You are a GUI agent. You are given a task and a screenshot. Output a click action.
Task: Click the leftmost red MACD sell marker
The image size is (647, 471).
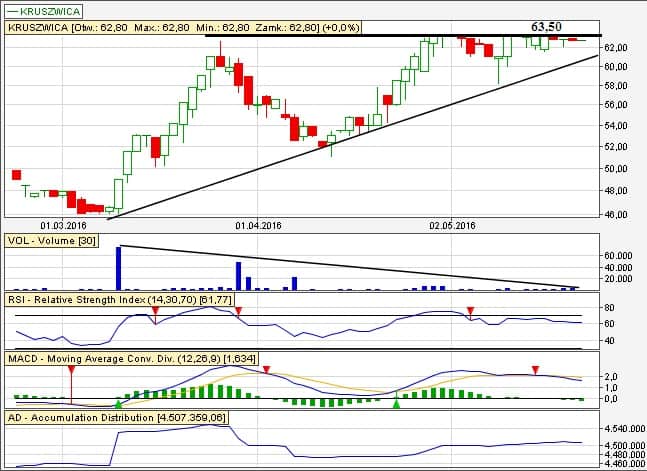click(72, 370)
